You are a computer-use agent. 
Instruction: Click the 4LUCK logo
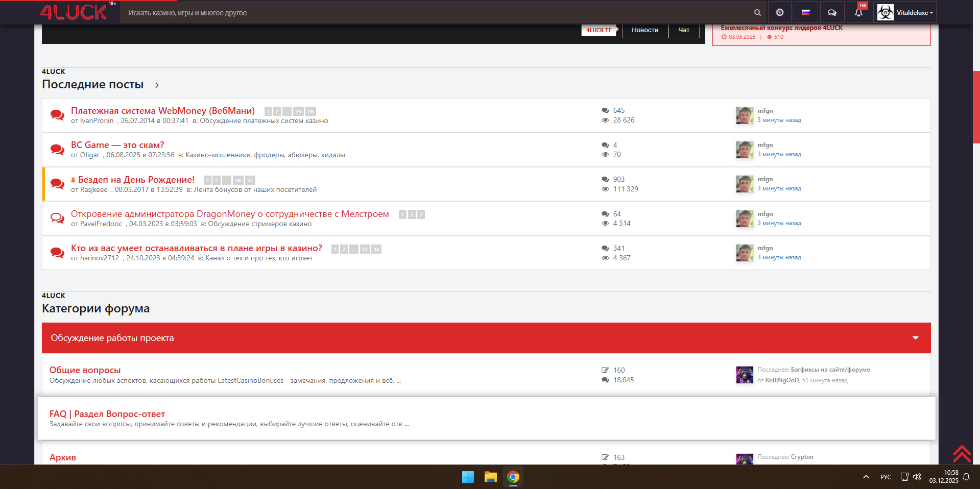[74, 12]
